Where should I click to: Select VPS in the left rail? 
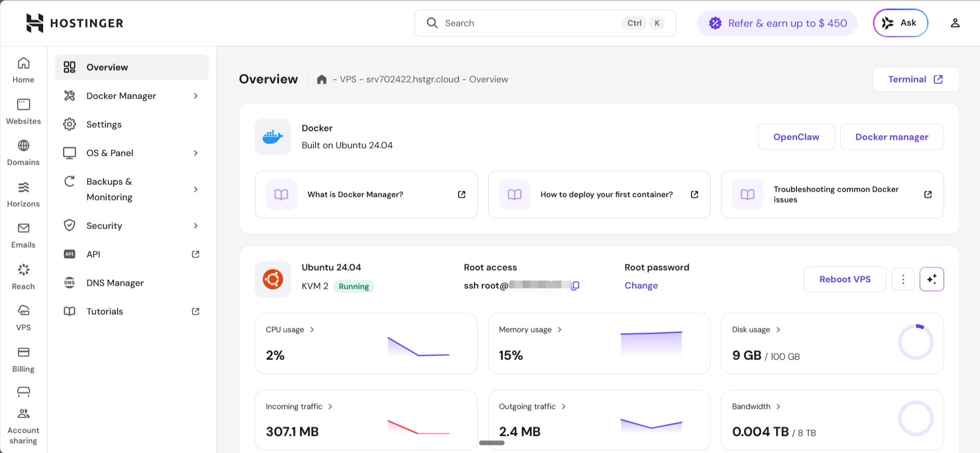coord(23,318)
